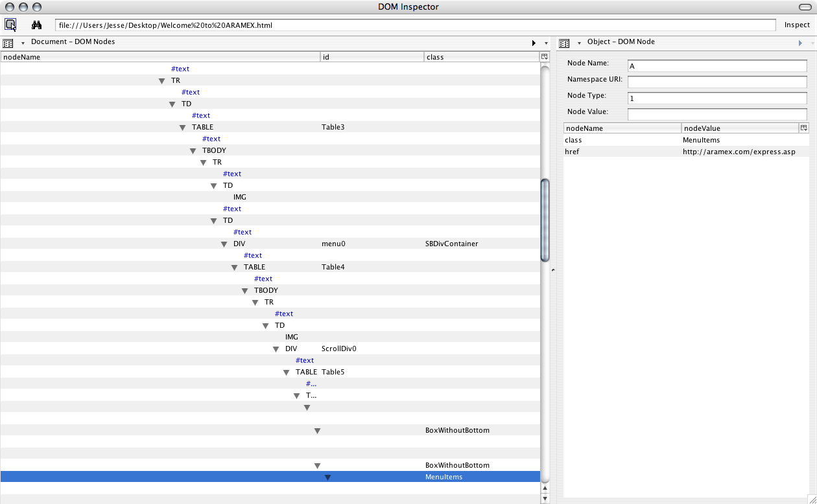Open dropdown next to Document - DOM Nodes title
This screenshot has height=504, width=817.
[x=23, y=43]
